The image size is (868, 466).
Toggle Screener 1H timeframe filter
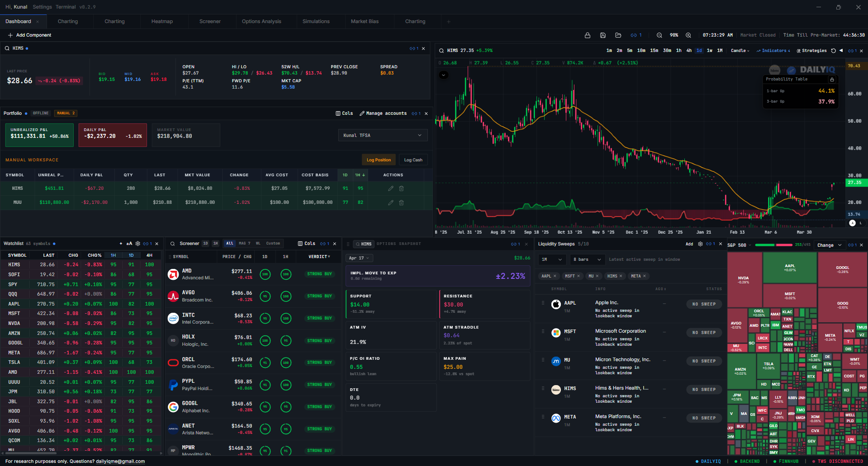coord(216,244)
